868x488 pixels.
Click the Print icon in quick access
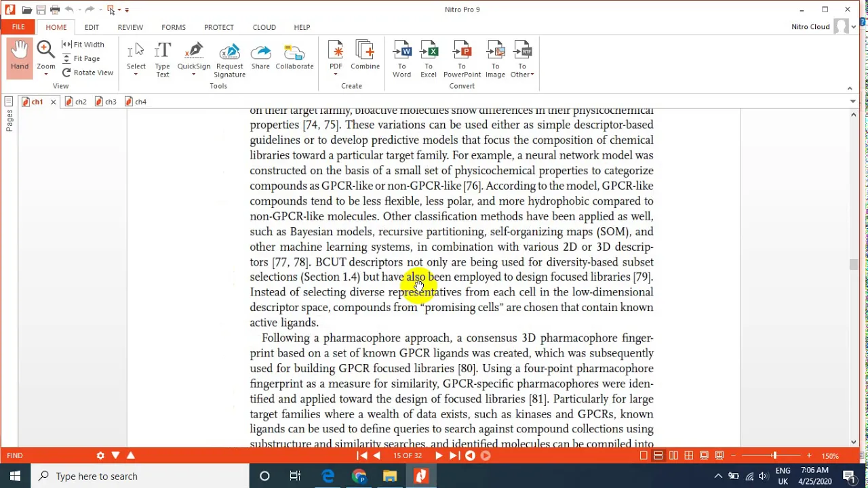(55, 9)
